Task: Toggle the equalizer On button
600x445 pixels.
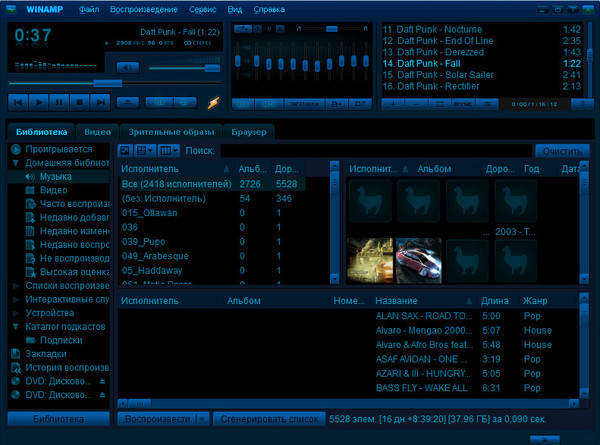Action: click(x=243, y=104)
